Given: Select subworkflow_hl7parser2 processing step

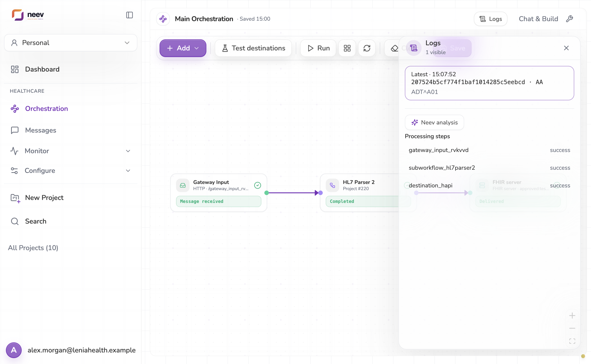Looking at the screenshot, I should click(490, 168).
